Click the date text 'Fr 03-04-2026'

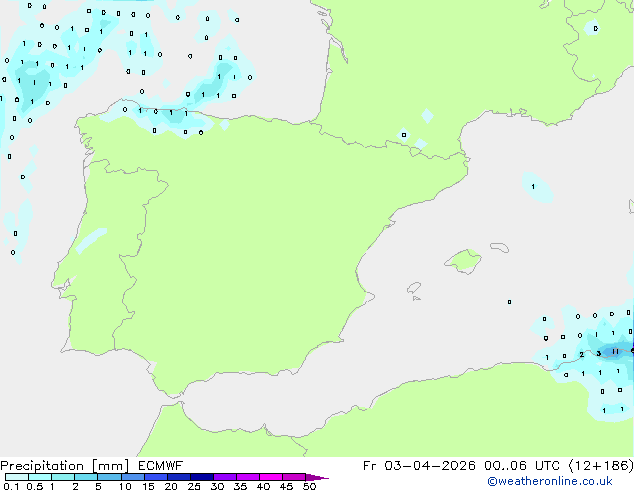419,466
